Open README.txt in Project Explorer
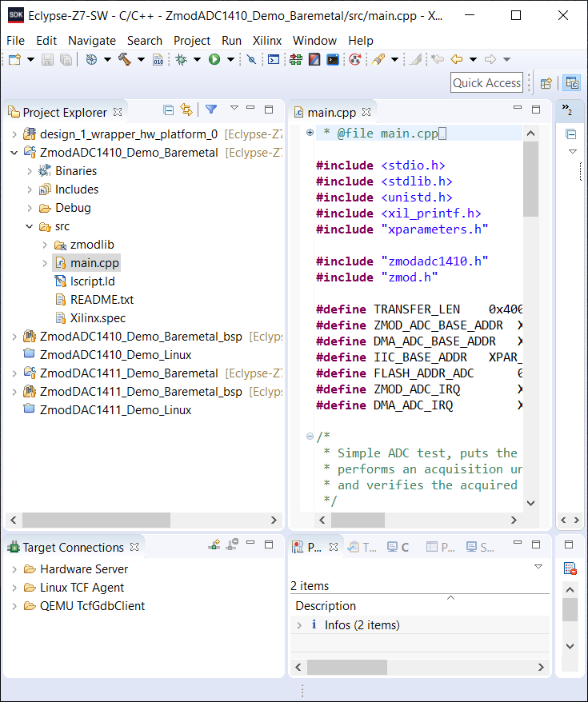Screen dimensions: 588x702 coord(102,300)
